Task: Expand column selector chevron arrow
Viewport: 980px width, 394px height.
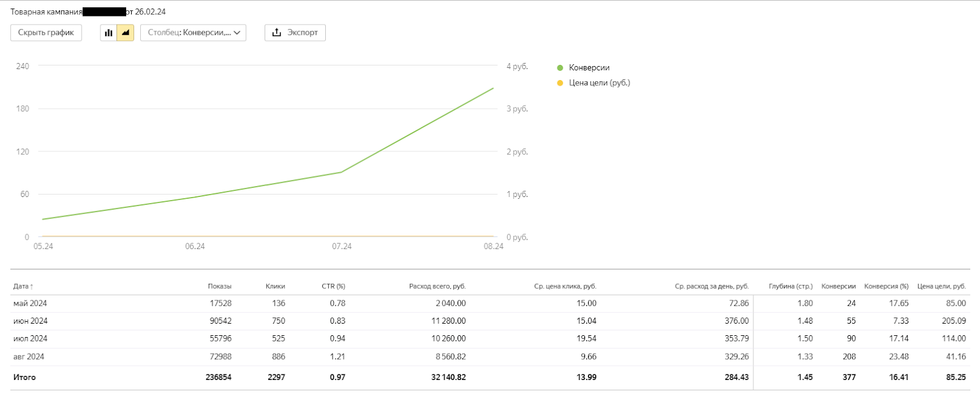Action: (236, 33)
